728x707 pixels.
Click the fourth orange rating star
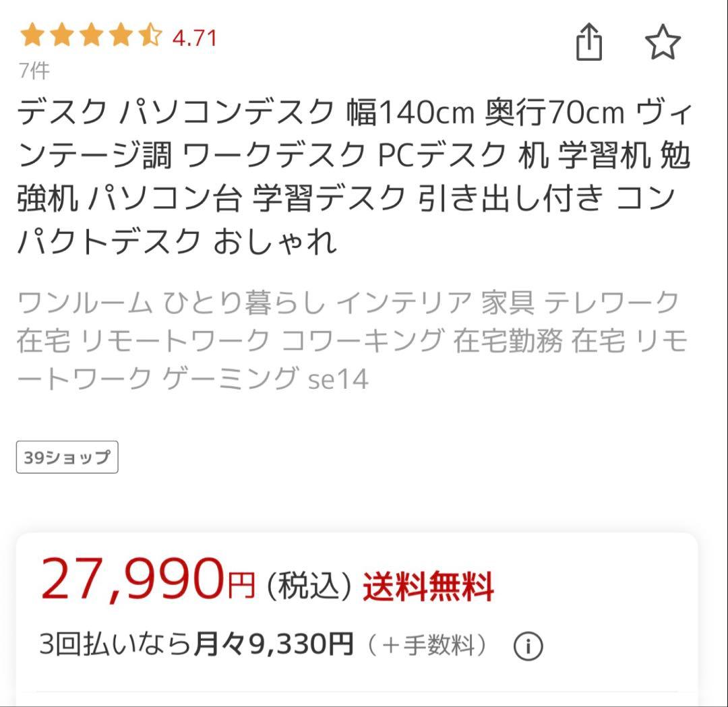(x=120, y=36)
